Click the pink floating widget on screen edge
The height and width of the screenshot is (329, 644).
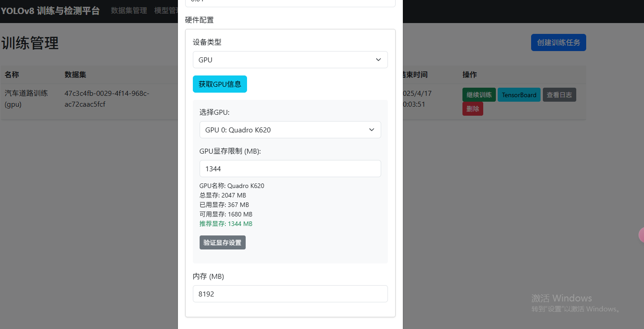point(641,235)
